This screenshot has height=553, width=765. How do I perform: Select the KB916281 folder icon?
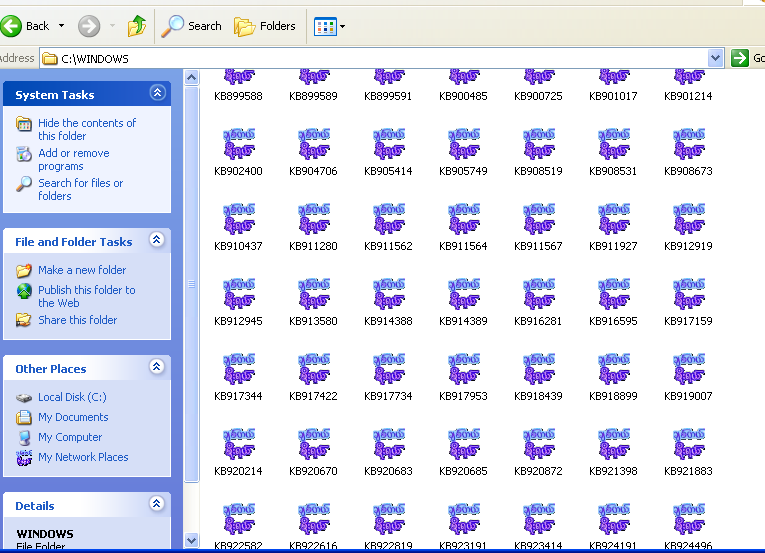click(x=539, y=294)
